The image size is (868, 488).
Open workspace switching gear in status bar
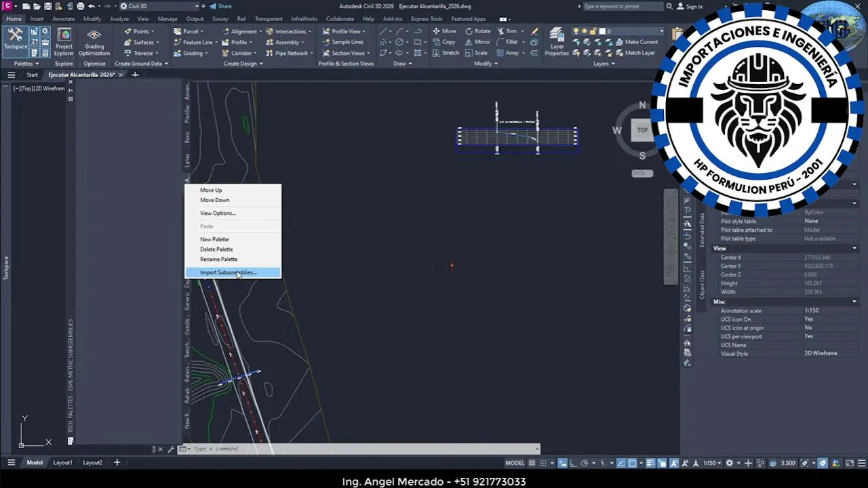point(730,463)
